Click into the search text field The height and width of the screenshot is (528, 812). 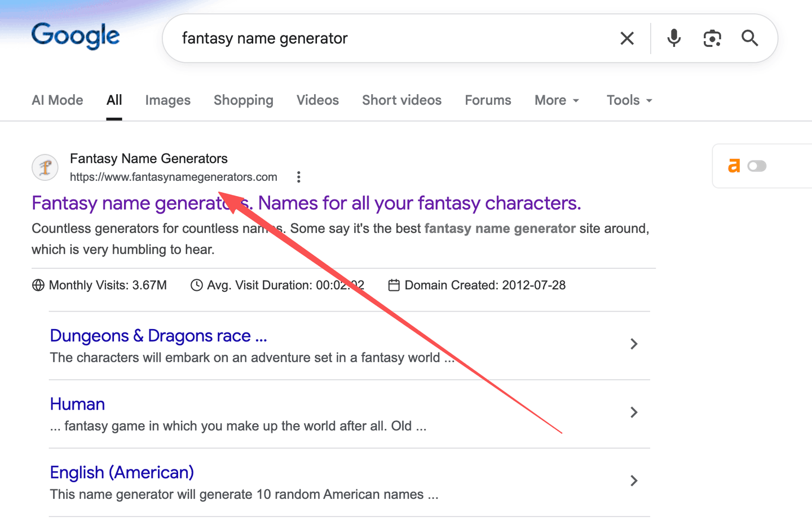pyautogui.click(x=395, y=38)
